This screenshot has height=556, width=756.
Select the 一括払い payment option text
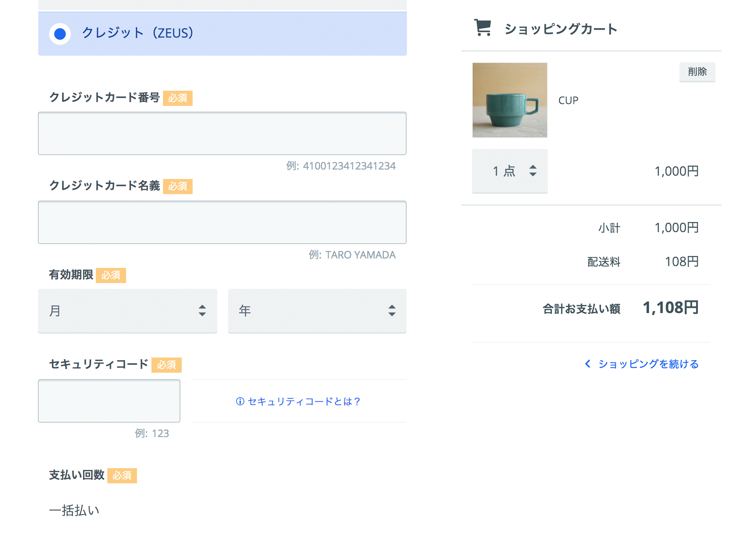point(74,510)
